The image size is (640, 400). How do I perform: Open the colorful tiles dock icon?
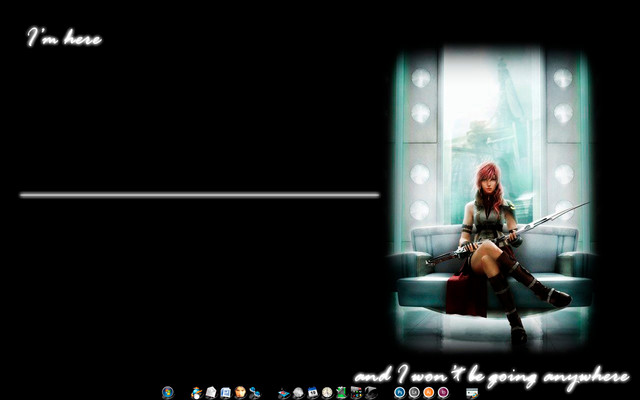coord(356,393)
